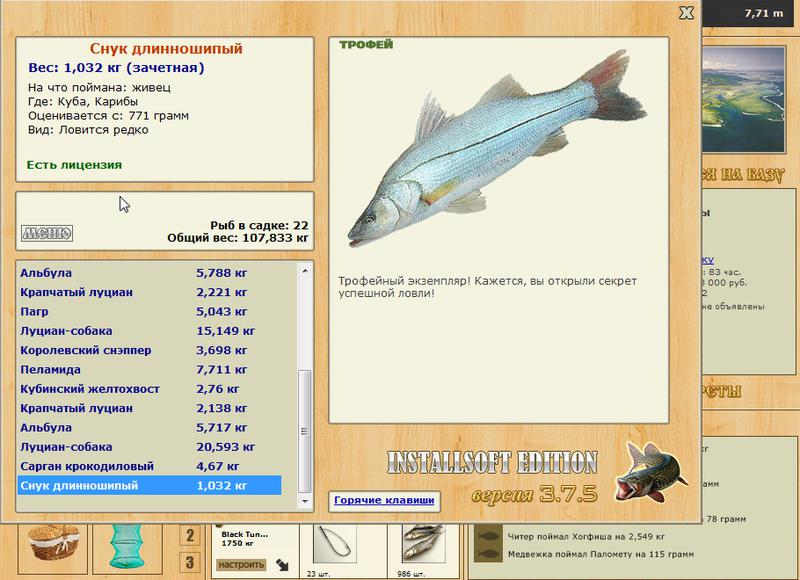Select Луциан-собака 15,149 кг row
Viewport: 800px width, 580px height.
coord(149,331)
